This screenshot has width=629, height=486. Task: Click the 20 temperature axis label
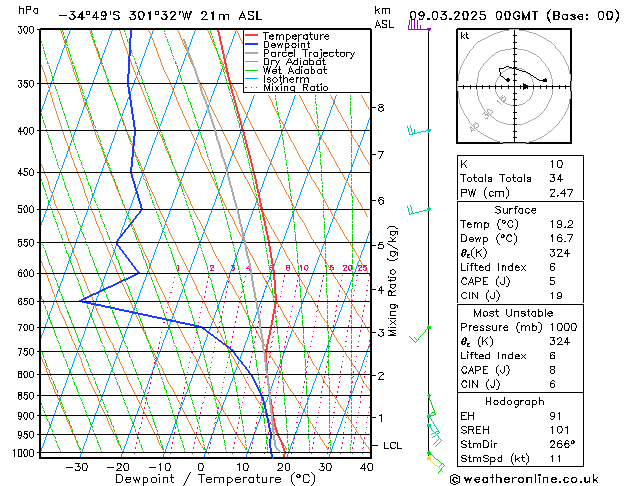click(x=284, y=468)
